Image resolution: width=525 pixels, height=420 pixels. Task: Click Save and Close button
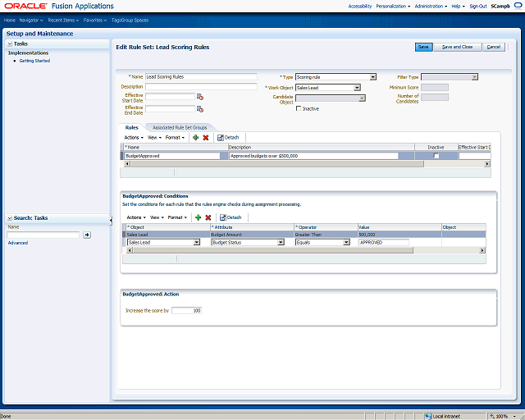[x=458, y=47]
